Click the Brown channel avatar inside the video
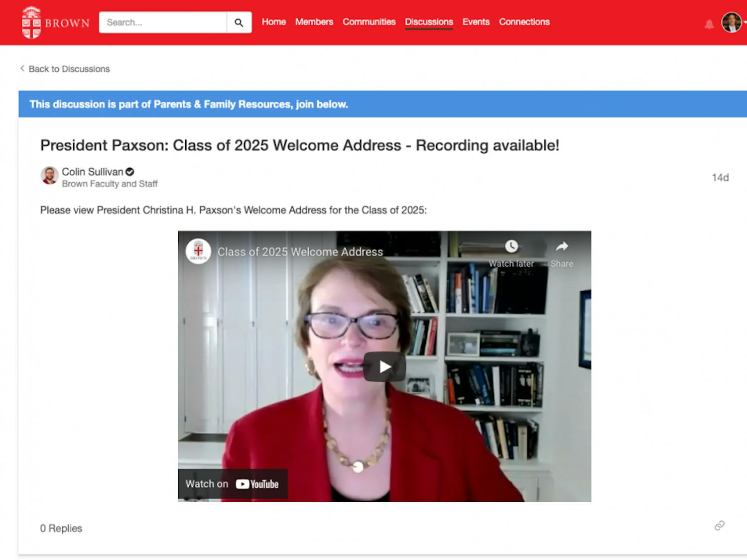The width and height of the screenshot is (747, 560). pyautogui.click(x=198, y=251)
